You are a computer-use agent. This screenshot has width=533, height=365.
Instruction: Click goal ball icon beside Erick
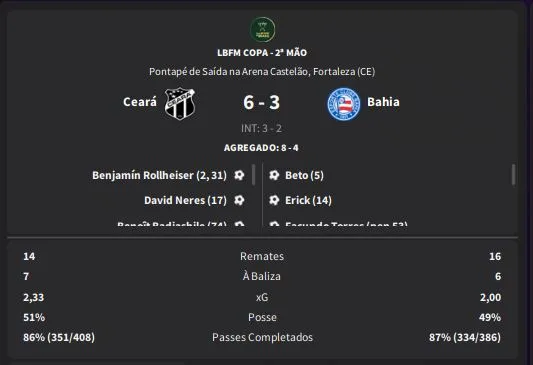click(x=274, y=200)
